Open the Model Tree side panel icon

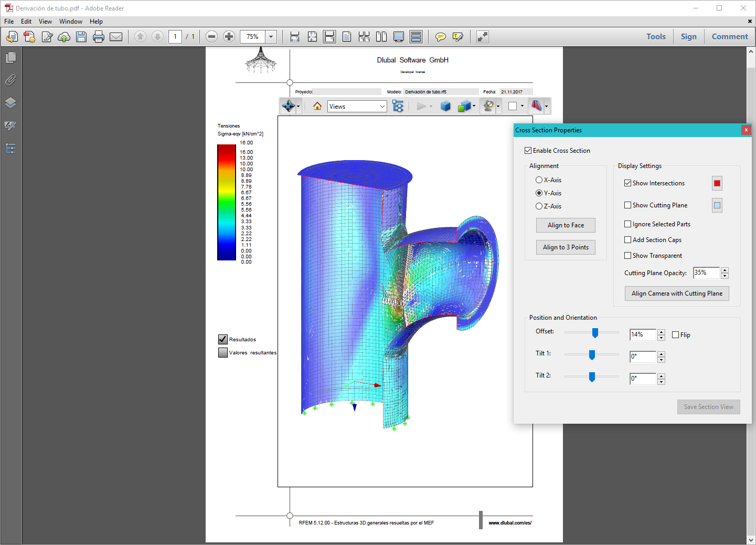pyautogui.click(x=10, y=149)
